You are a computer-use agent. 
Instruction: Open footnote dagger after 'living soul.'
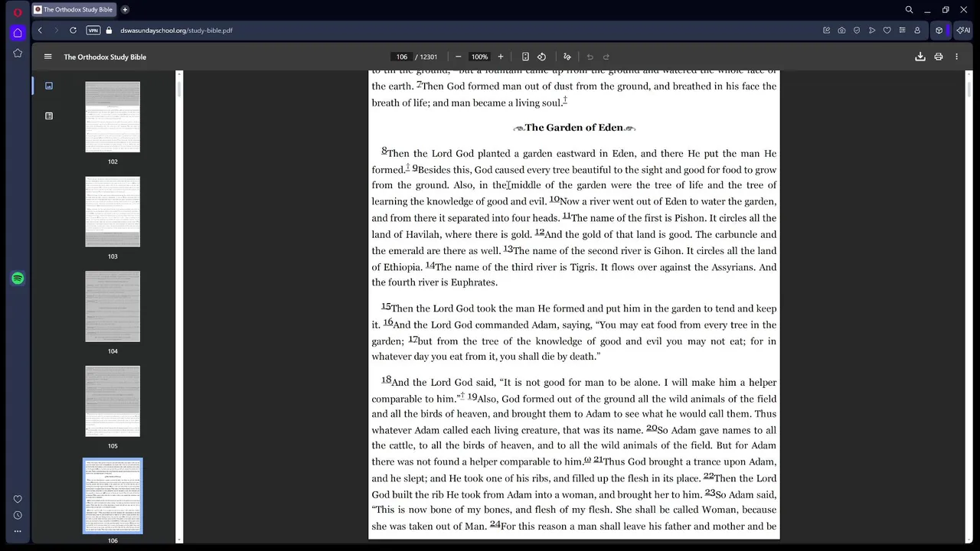(x=565, y=100)
